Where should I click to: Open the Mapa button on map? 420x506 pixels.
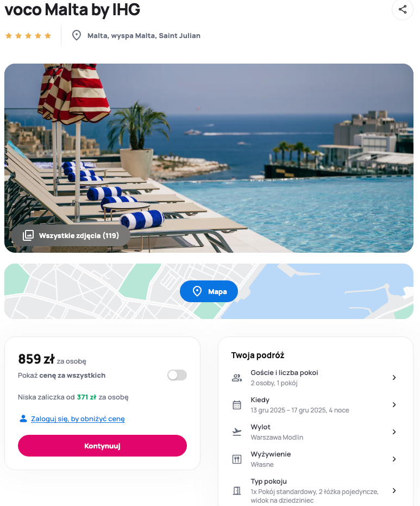[209, 291]
